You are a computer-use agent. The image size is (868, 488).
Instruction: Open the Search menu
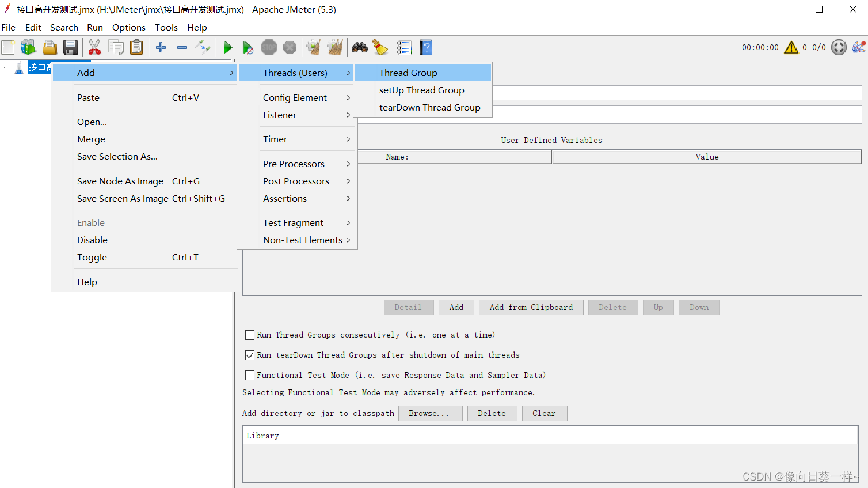click(64, 27)
